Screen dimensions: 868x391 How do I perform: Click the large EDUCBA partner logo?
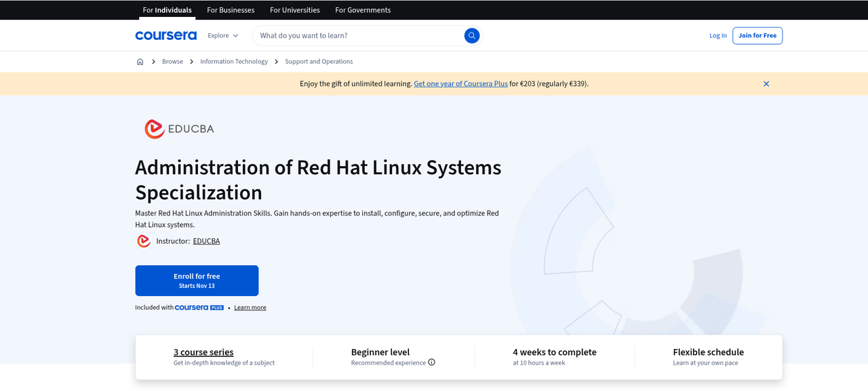pyautogui.click(x=179, y=129)
